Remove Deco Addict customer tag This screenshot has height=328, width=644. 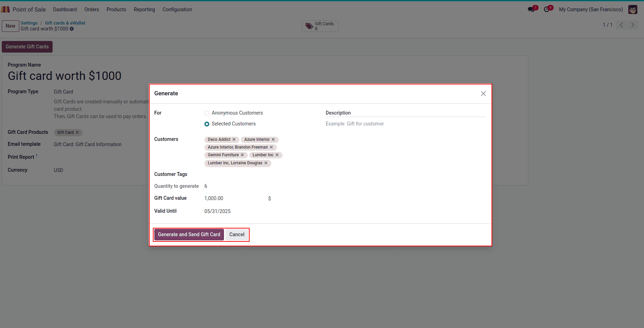pos(234,139)
